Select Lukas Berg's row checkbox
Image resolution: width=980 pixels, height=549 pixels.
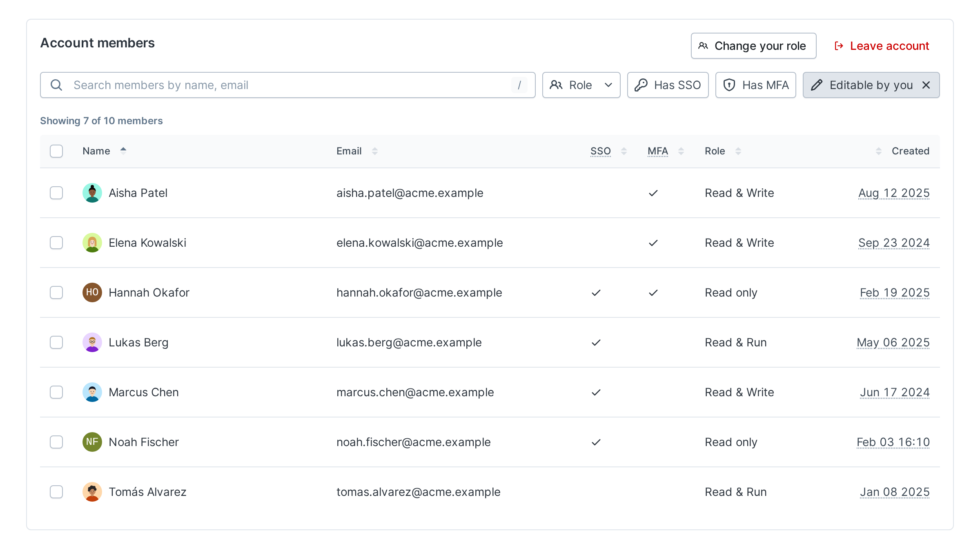(x=56, y=342)
